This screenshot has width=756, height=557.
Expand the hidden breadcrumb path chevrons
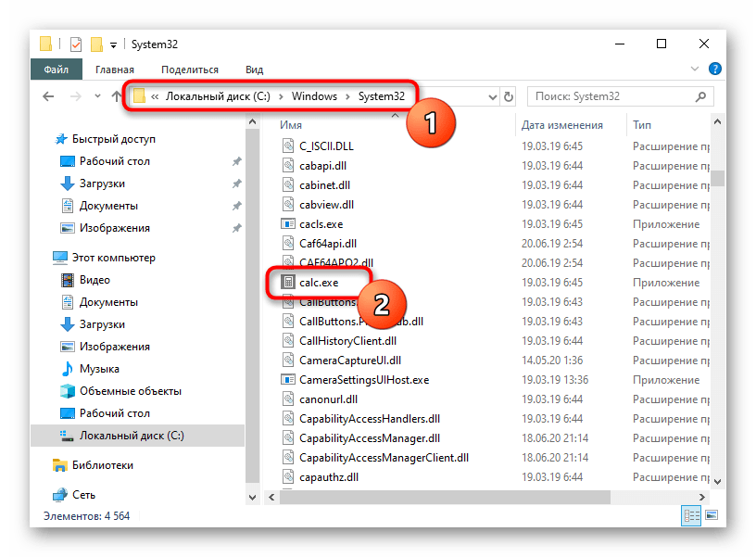point(155,96)
